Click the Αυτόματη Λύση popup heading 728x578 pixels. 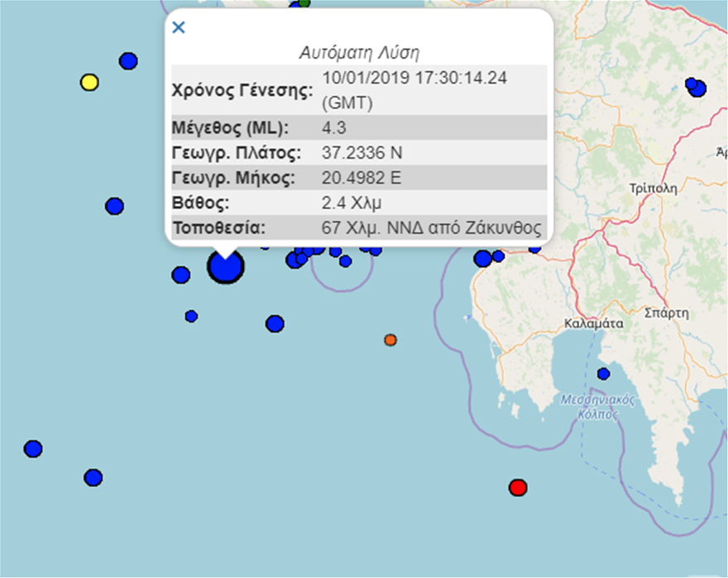[359, 52]
